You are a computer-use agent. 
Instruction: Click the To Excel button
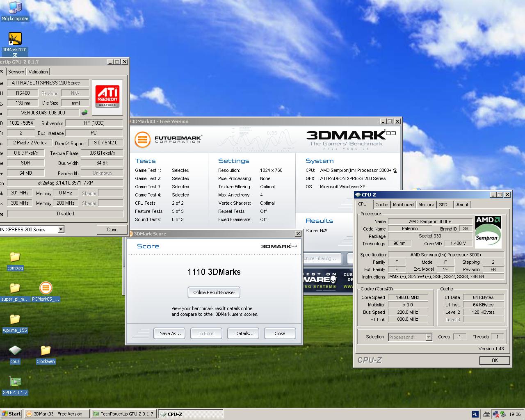[x=206, y=333]
